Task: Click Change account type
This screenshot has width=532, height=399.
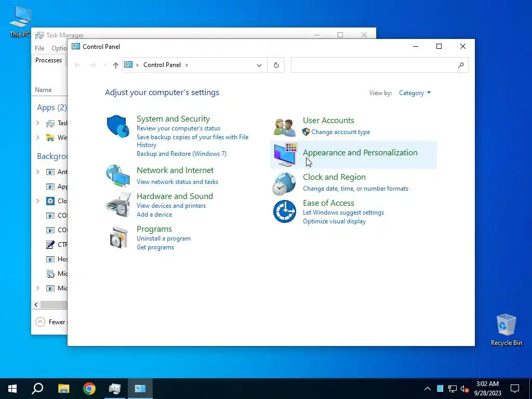Action: [x=341, y=132]
